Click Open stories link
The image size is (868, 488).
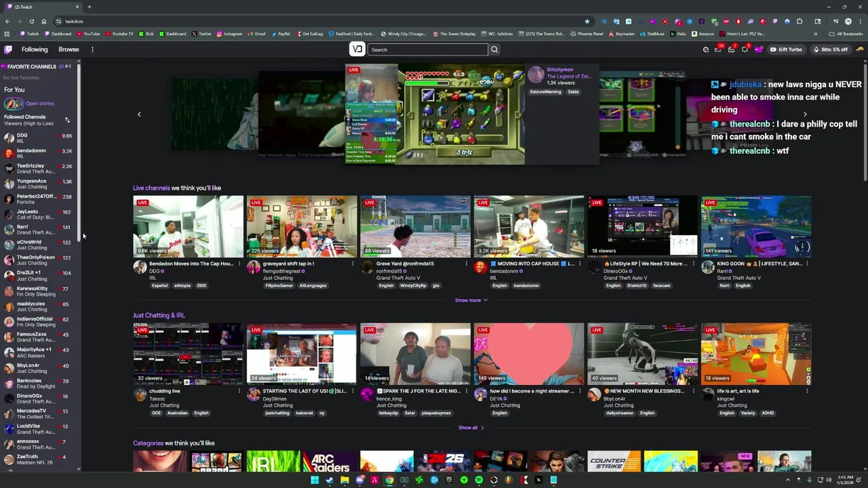(x=40, y=104)
